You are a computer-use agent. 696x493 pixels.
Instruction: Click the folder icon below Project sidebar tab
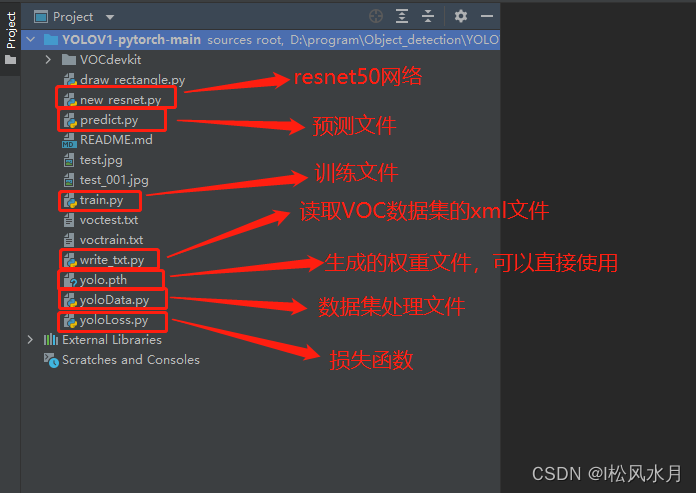coord(11,60)
